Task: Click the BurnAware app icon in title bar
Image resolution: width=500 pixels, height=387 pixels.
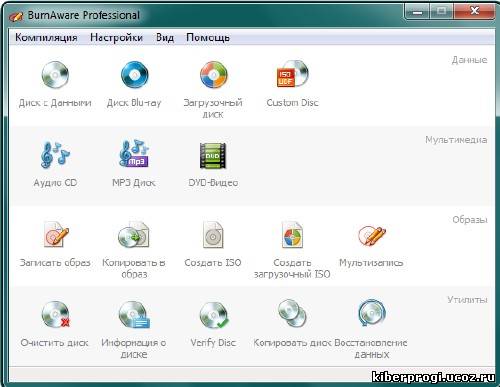Action: click(x=16, y=16)
